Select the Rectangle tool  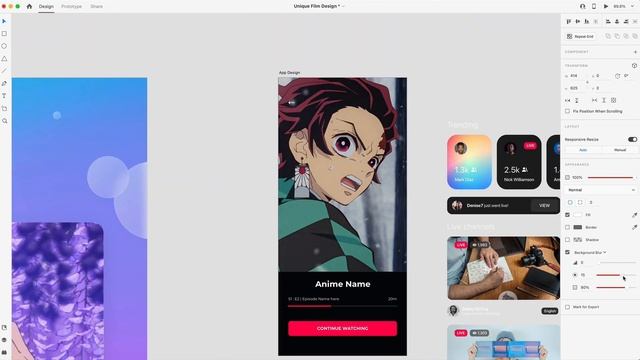point(4,33)
